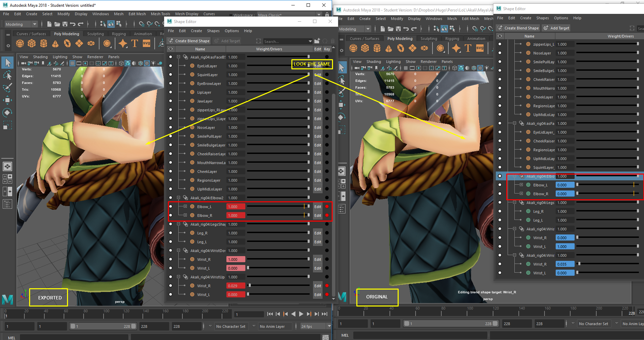This screenshot has width=644, height=340.
Task: Click the Play forwards button in left timeline
Action: 301,314
